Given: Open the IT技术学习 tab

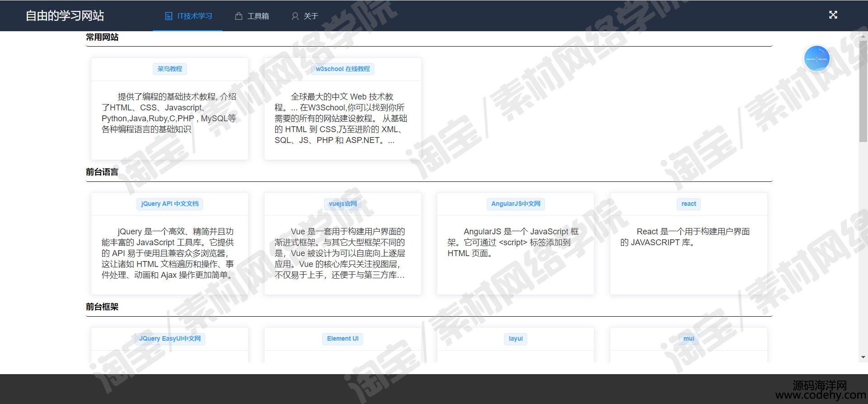Looking at the screenshot, I should (x=194, y=16).
